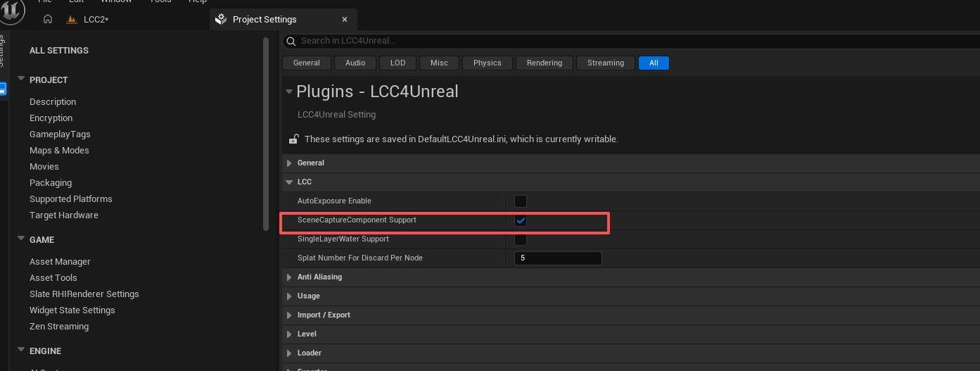Filter settings by Physics category
The image size is (980, 371).
click(488, 63)
